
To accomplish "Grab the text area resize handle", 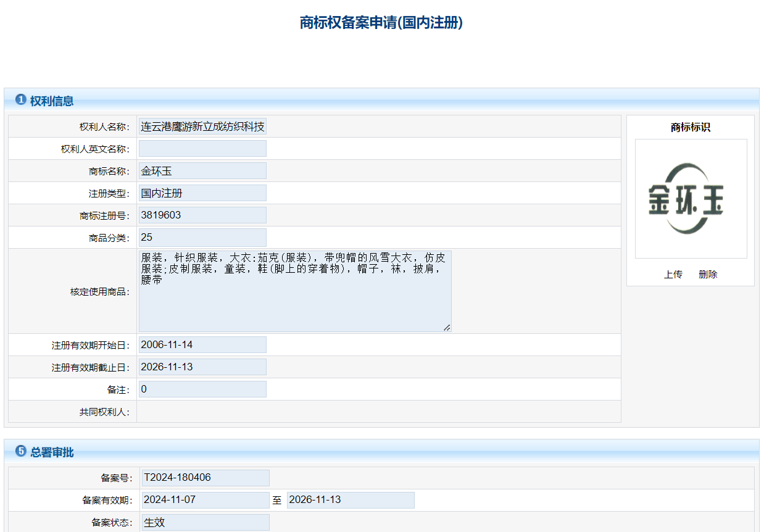I will coord(447,327).
